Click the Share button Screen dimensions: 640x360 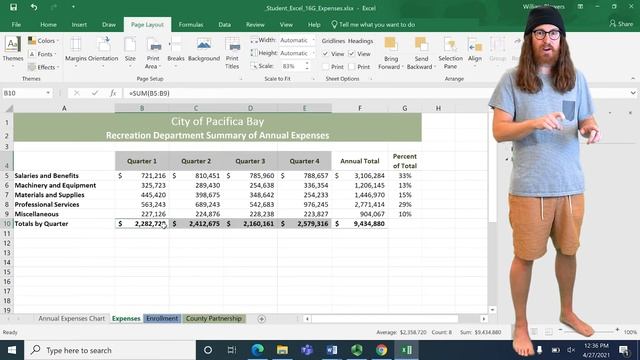click(621, 24)
